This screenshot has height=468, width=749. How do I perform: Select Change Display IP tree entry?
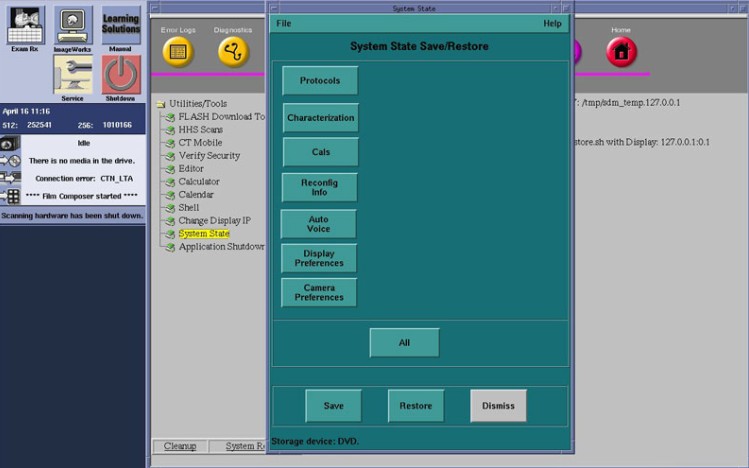point(214,221)
